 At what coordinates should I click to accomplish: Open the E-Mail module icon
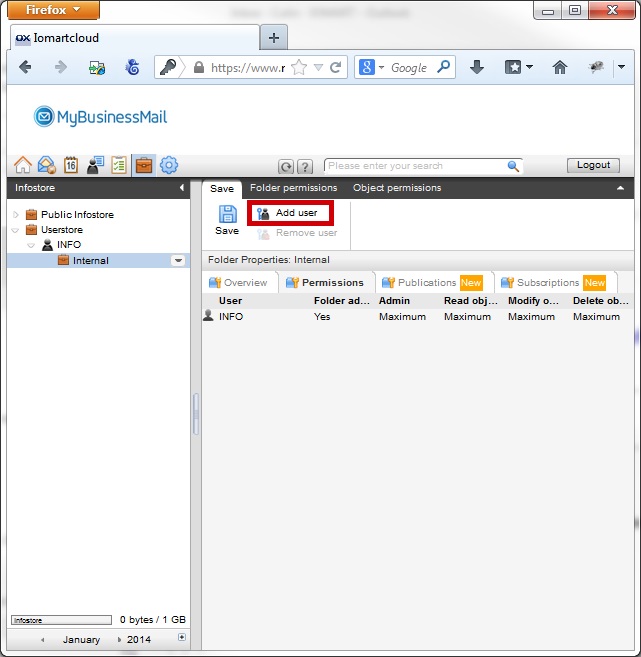pos(47,165)
